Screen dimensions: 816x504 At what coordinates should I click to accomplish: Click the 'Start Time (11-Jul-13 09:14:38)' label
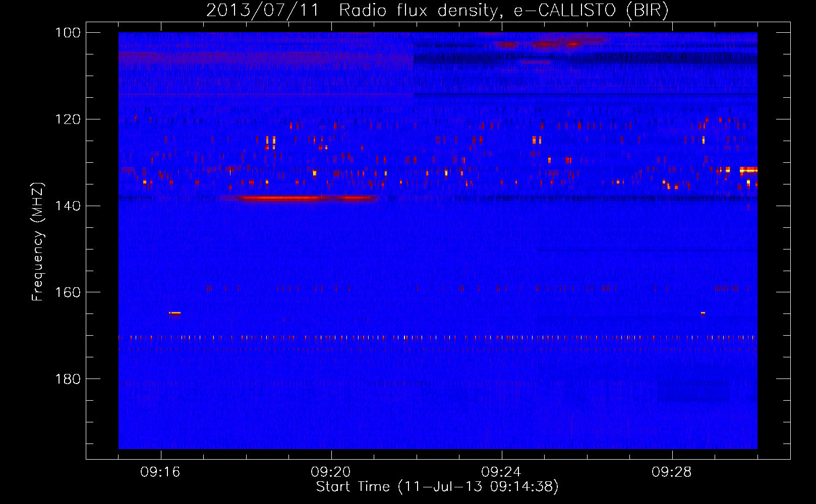click(x=437, y=487)
